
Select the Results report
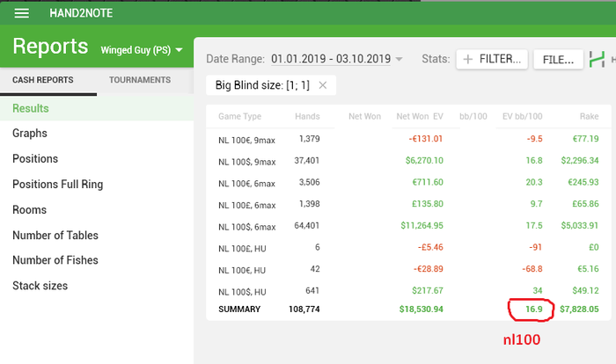click(x=31, y=108)
